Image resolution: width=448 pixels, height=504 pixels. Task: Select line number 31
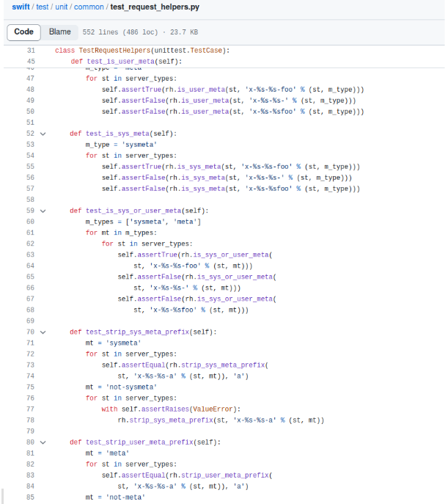[31, 51]
